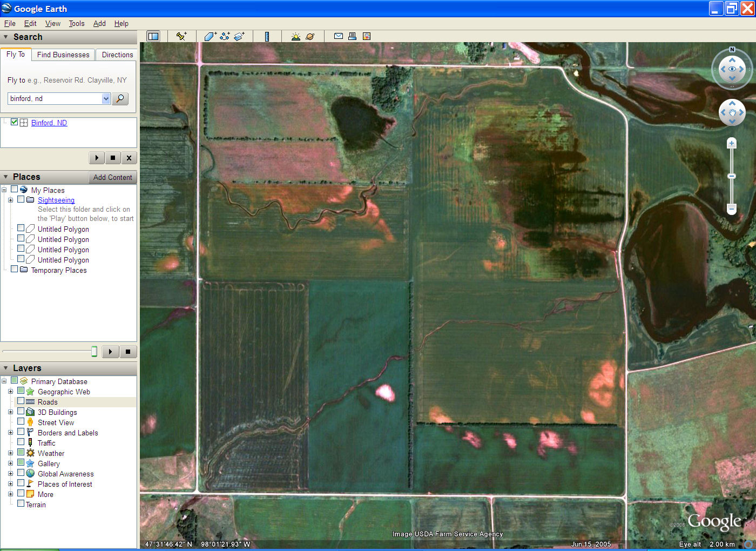Collapse the Layers panel triangle

pos(5,368)
